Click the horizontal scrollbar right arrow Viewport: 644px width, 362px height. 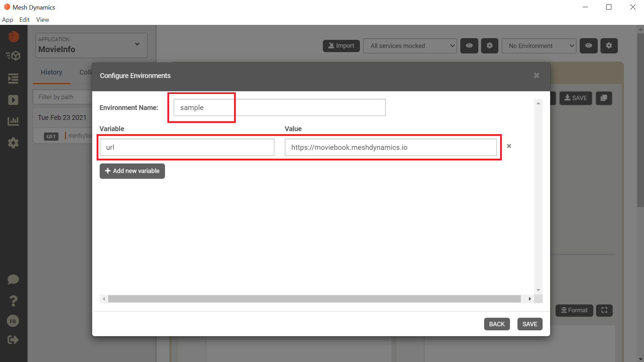(530, 299)
